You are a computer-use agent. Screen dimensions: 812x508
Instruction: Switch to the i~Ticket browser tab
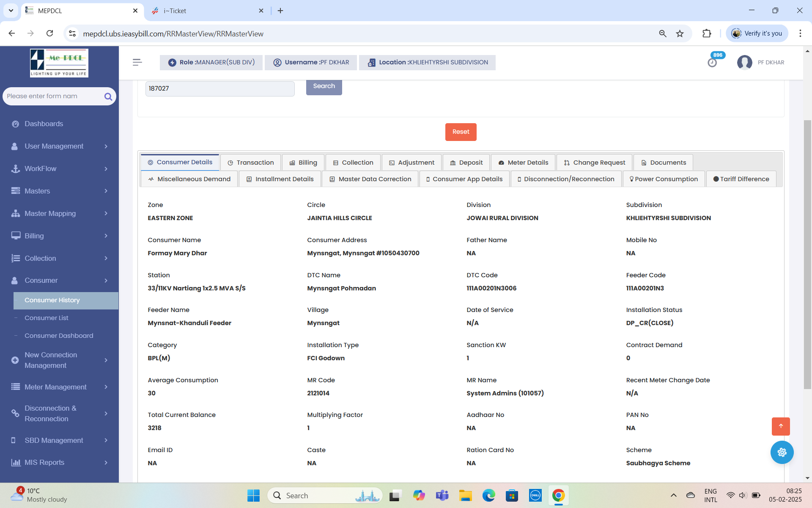(207, 11)
